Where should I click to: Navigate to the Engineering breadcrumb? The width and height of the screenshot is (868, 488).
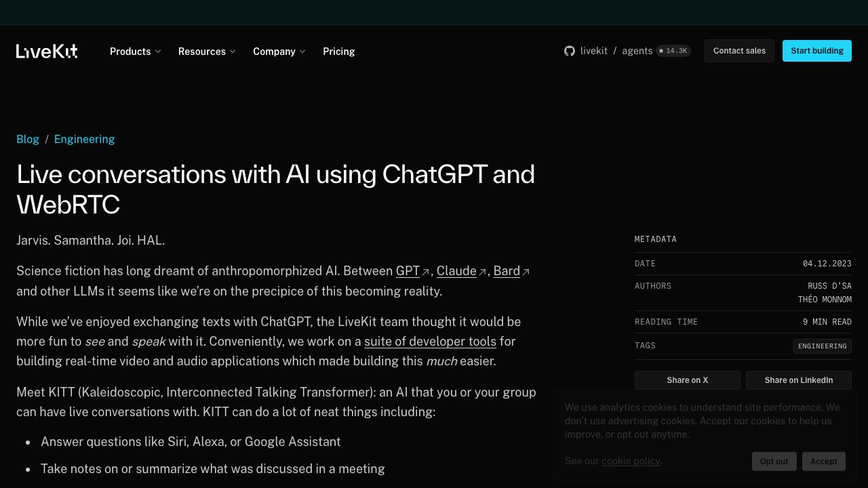tap(85, 139)
